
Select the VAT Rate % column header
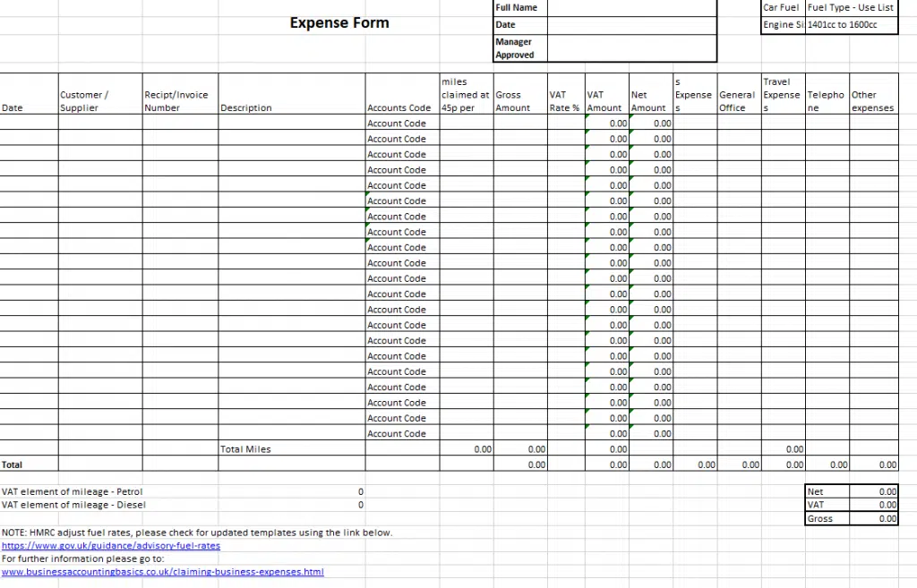pos(566,93)
